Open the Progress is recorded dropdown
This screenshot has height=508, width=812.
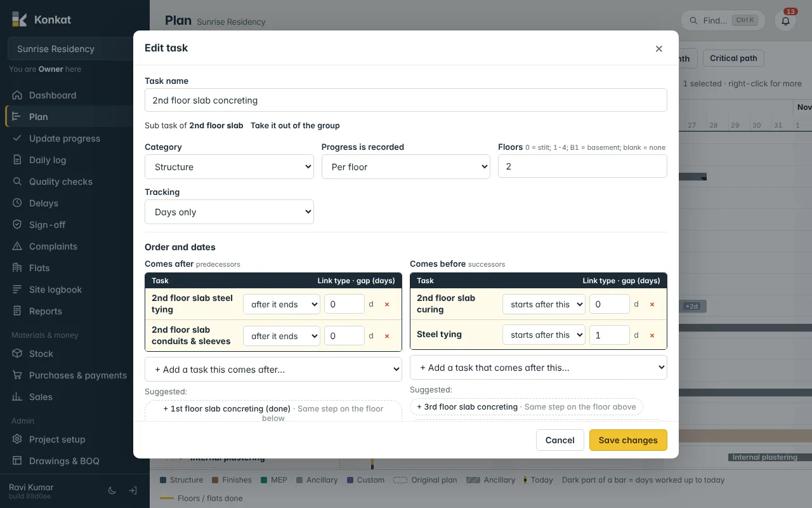[406, 167]
